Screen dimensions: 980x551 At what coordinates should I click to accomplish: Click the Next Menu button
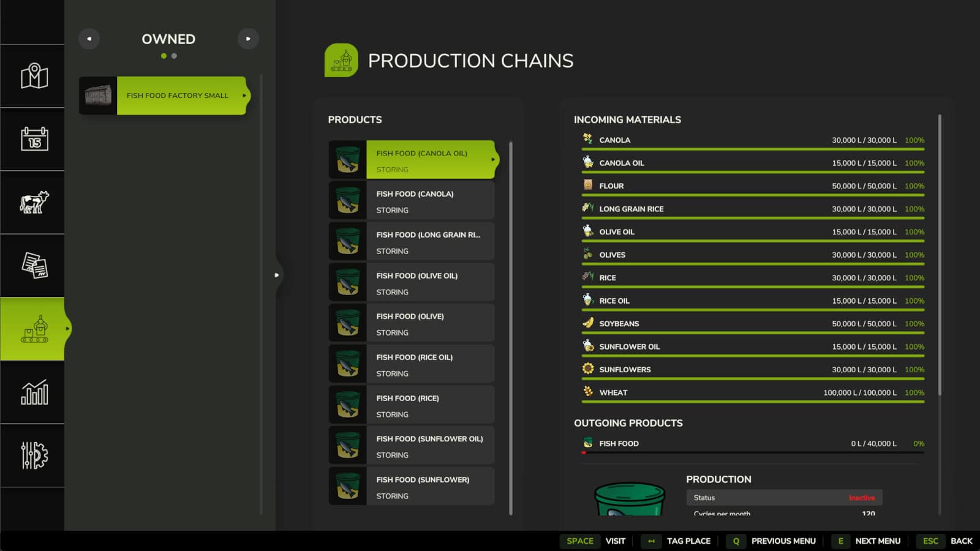pyautogui.click(x=877, y=541)
